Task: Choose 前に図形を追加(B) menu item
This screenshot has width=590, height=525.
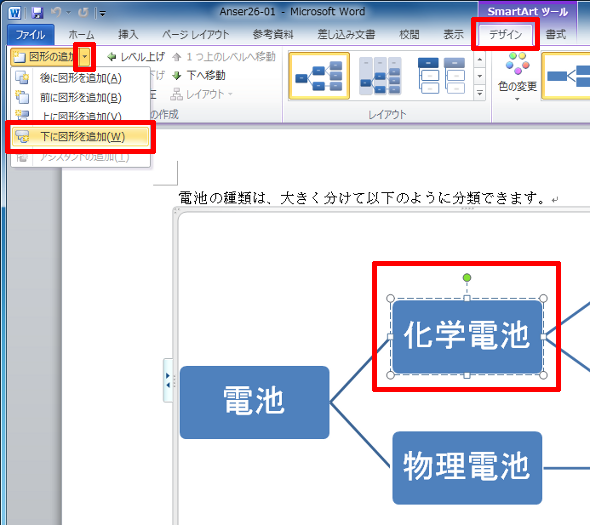Action: click(x=81, y=97)
